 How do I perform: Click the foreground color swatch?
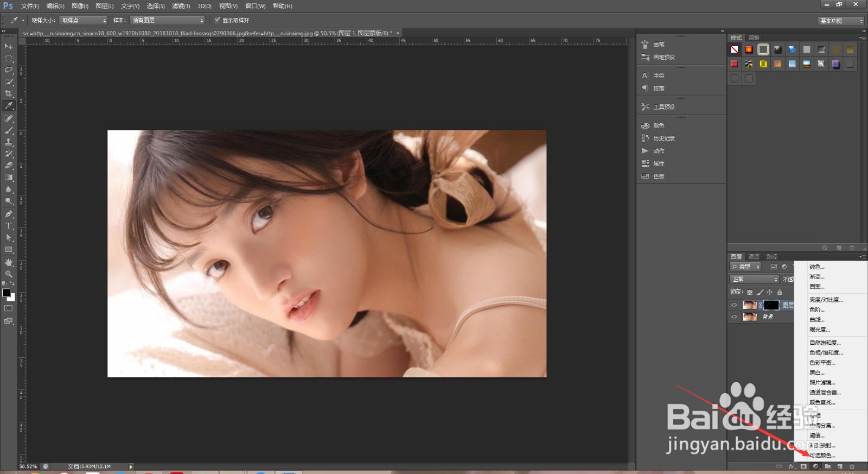[6, 293]
